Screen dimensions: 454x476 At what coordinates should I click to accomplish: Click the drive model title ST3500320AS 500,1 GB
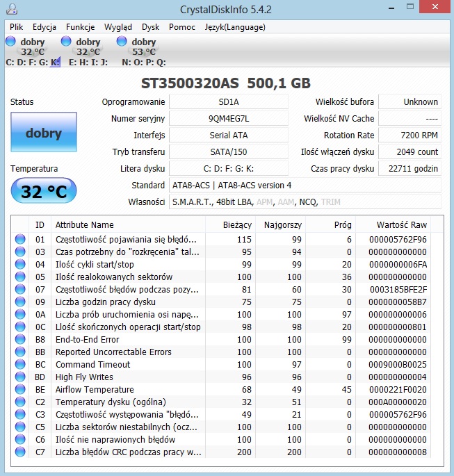[226, 83]
